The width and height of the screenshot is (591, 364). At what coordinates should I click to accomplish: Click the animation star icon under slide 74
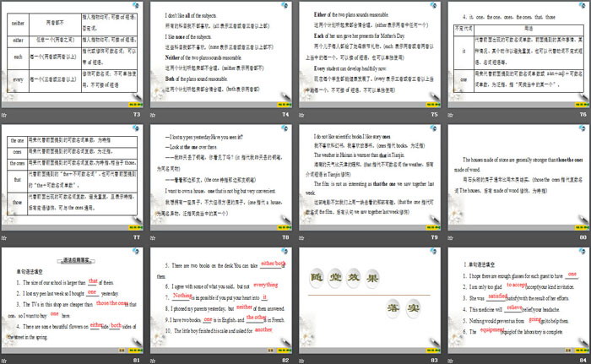coord(153,115)
